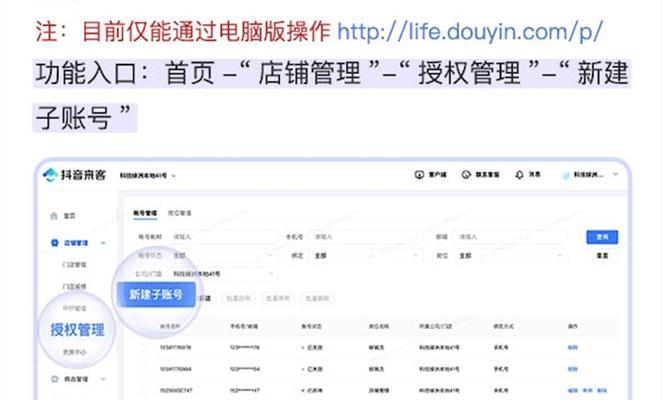This screenshot has width=662, height=400.
Task: Focus the 账号名称 input field
Action: [222, 237]
